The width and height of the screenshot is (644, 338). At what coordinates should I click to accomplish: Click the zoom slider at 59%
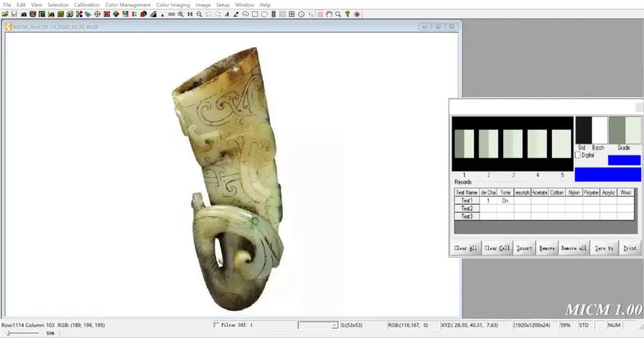[8, 333]
